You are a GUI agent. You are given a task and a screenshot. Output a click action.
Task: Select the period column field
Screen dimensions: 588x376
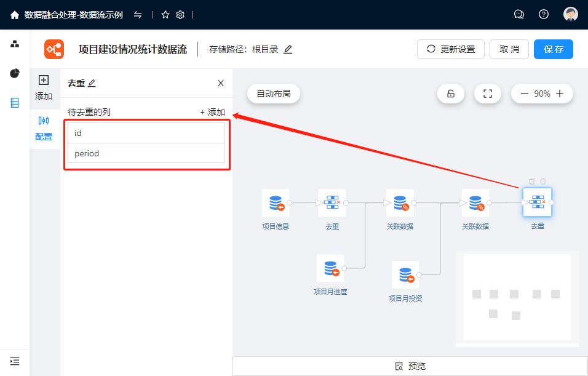[x=146, y=153]
